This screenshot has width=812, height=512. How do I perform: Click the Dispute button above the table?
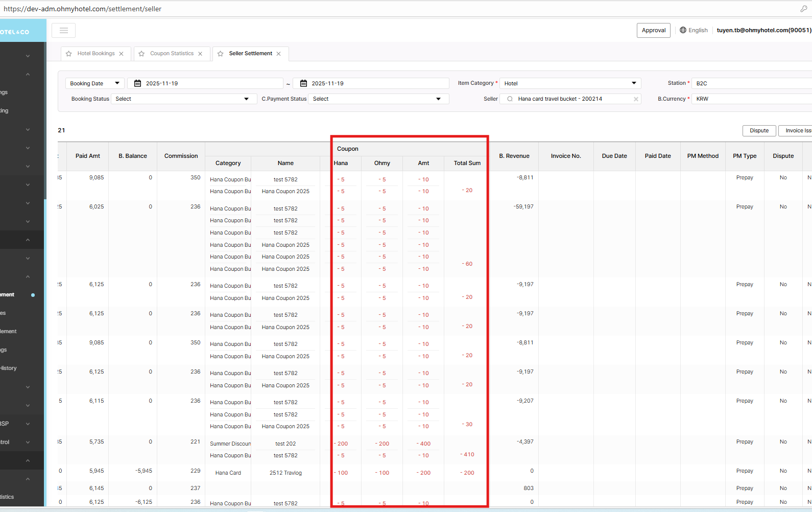point(759,131)
